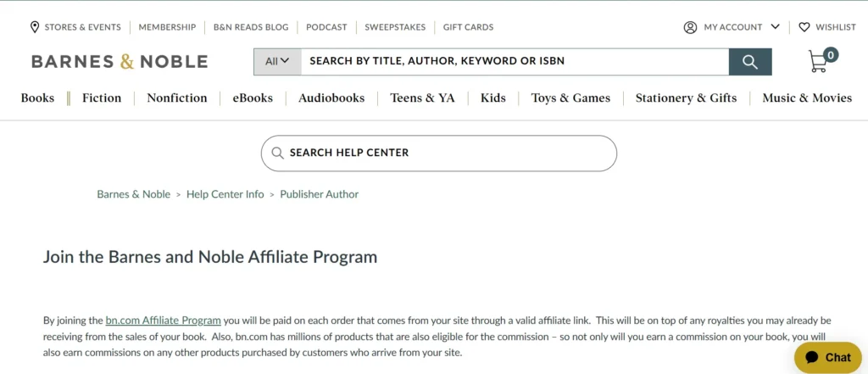Open the Toys & Games menu

[570, 98]
